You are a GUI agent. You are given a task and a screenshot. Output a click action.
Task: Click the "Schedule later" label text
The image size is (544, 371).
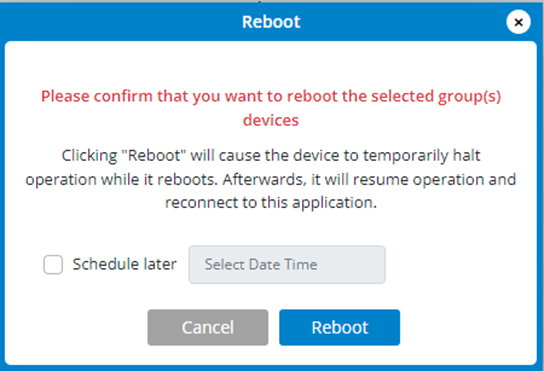click(125, 264)
